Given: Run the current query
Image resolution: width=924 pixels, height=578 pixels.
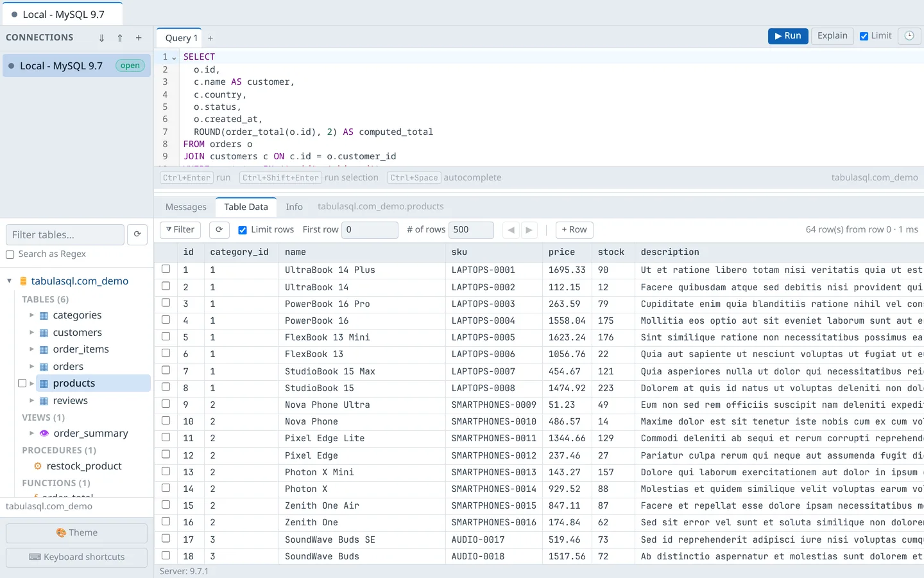Looking at the screenshot, I should (788, 36).
